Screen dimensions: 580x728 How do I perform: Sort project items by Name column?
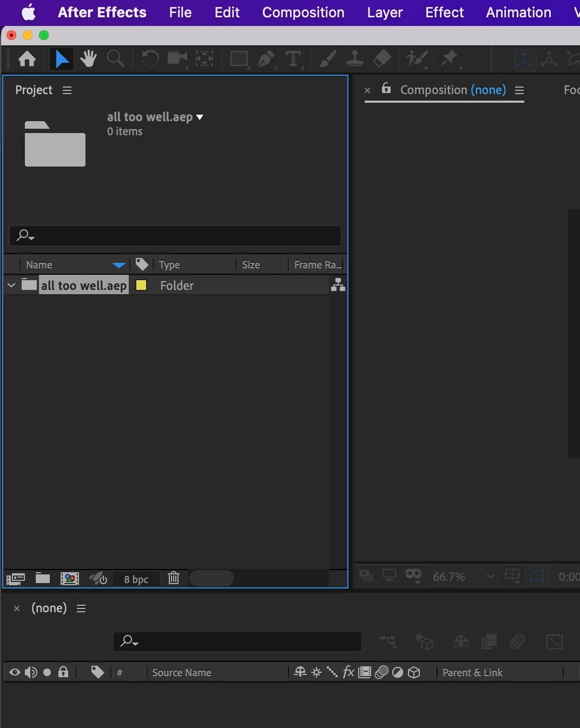click(39, 264)
